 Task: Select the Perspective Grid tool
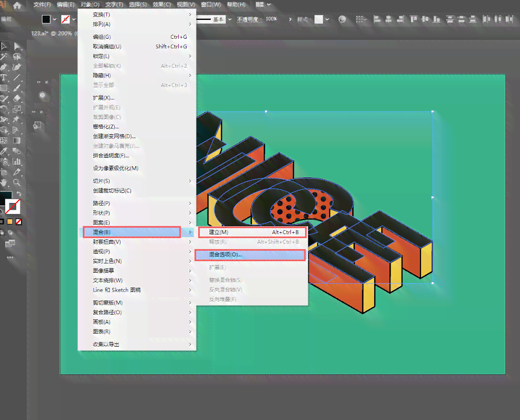(x=17, y=130)
